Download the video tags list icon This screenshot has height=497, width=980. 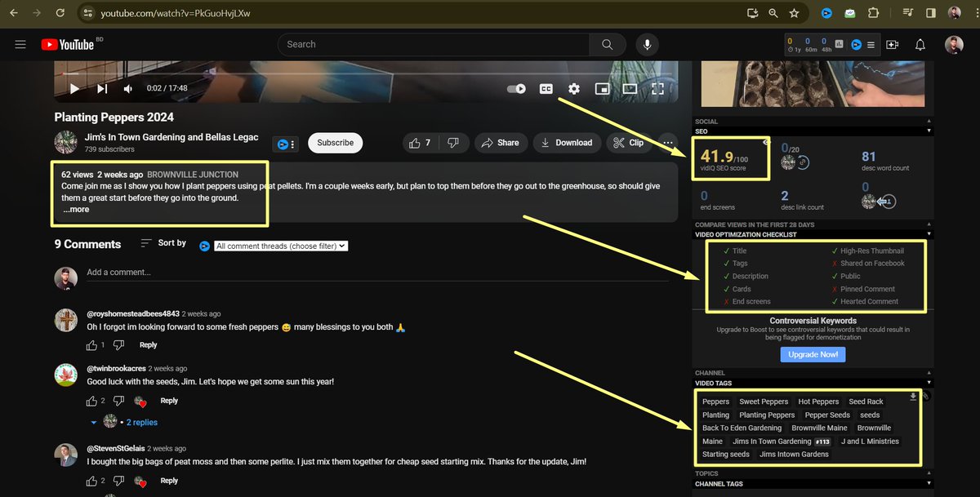click(x=913, y=397)
